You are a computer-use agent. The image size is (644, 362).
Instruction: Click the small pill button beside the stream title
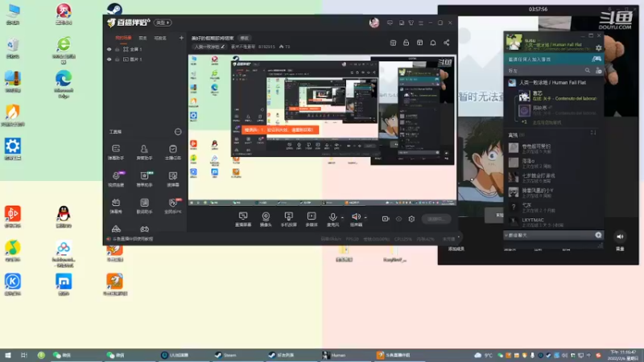245,38
